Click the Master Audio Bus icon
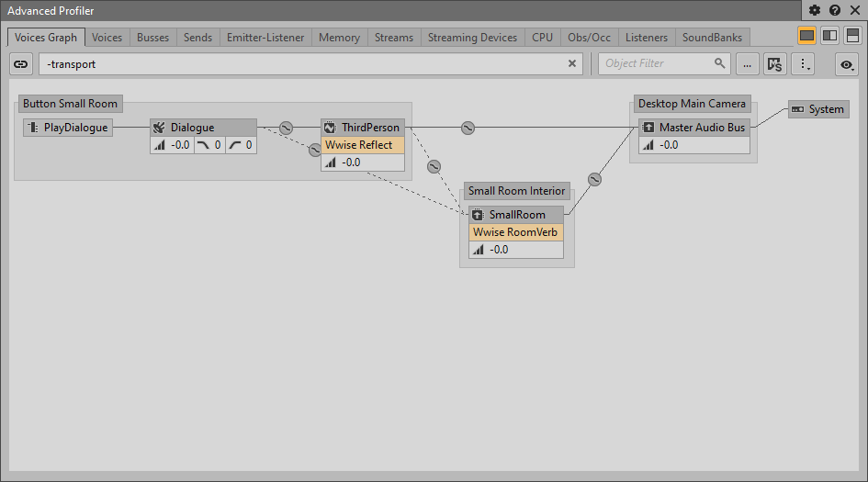Screen dimensions: 868x482 [648, 128]
